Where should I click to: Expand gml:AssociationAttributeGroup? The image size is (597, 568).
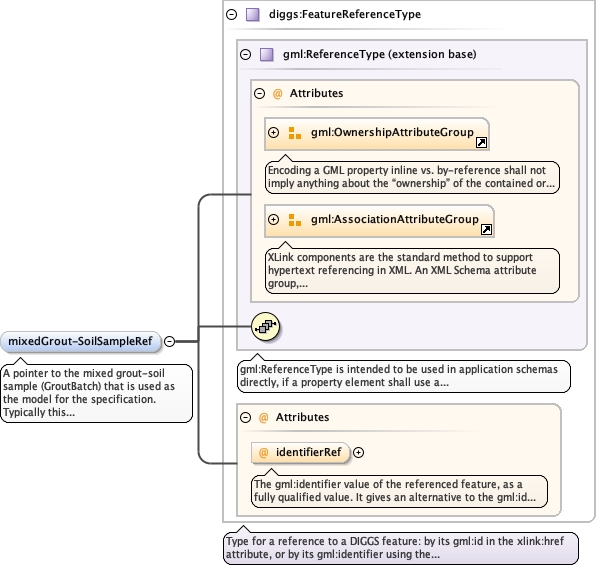[x=273, y=219]
